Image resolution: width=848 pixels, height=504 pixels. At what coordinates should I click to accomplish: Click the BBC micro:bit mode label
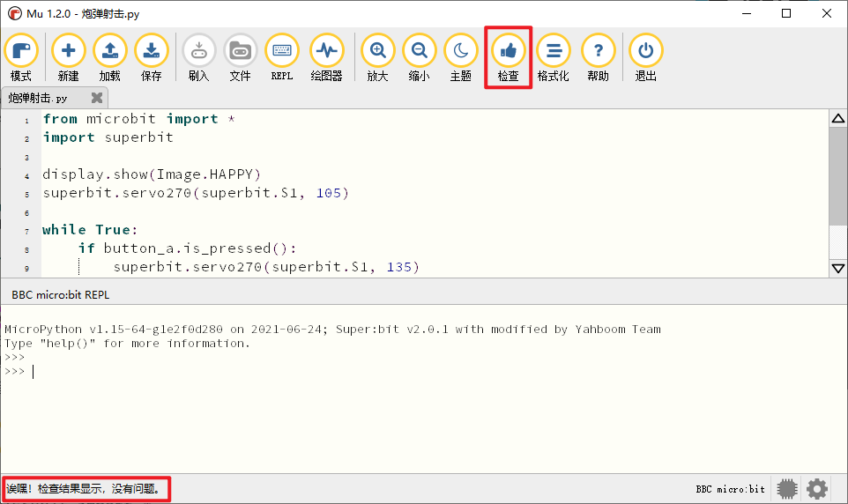(731, 489)
